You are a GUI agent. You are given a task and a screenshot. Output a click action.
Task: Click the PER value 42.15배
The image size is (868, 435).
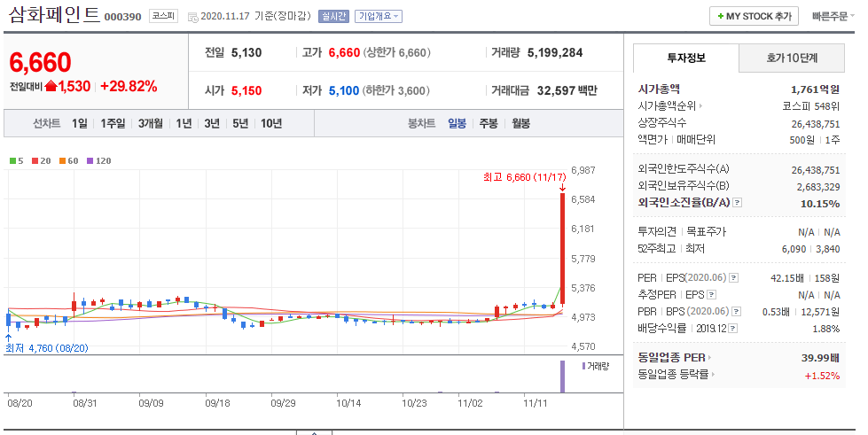click(787, 278)
